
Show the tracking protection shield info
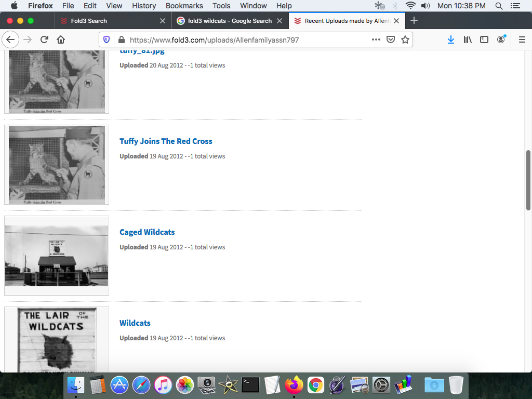[x=107, y=39]
